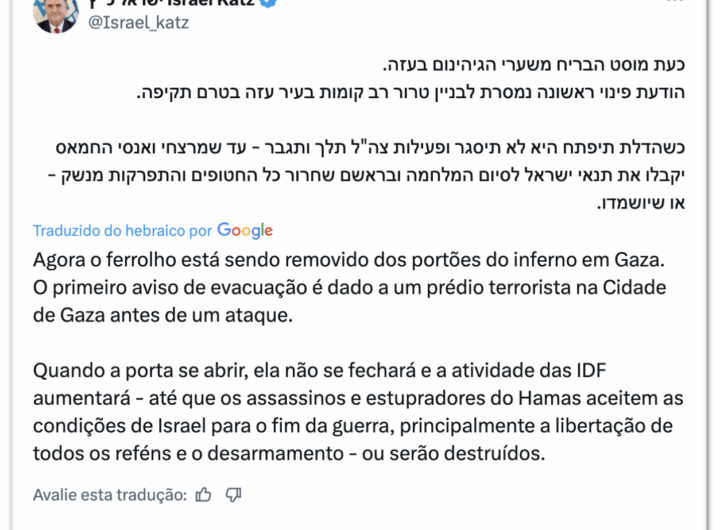Rate the translation with thumbs up
Image resolution: width=720 pixels, height=530 pixels.
click(x=205, y=494)
